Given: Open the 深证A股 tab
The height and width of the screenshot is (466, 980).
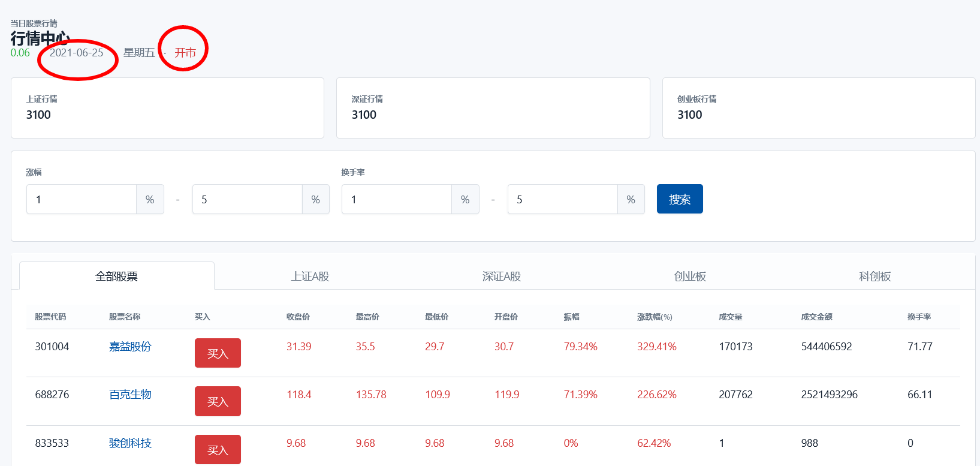Looking at the screenshot, I should click(502, 276).
